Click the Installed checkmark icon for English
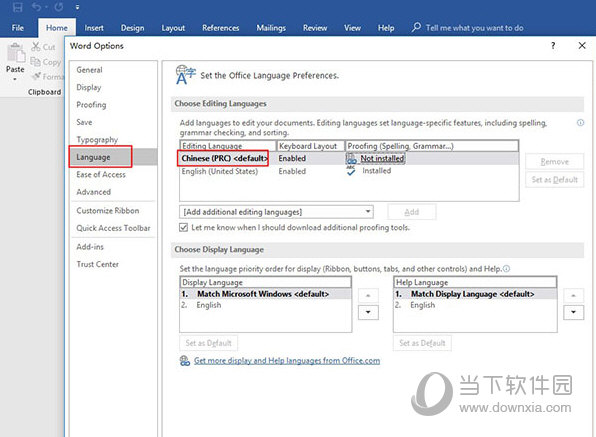Image resolution: width=596 pixels, height=437 pixels. coord(351,171)
